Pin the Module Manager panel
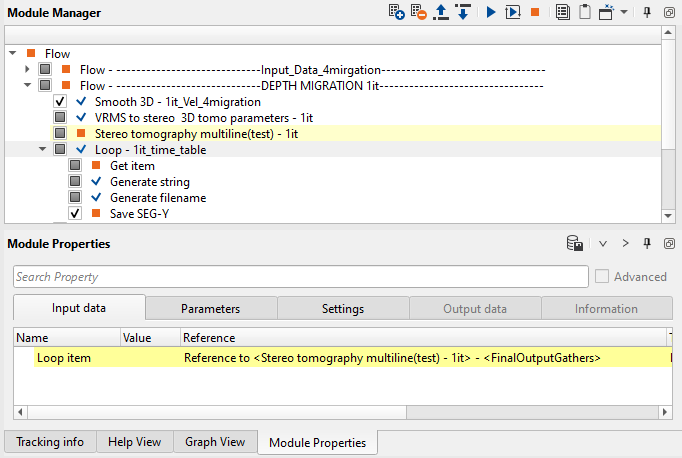The height and width of the screenshot is (458, 682). point(648,12)
